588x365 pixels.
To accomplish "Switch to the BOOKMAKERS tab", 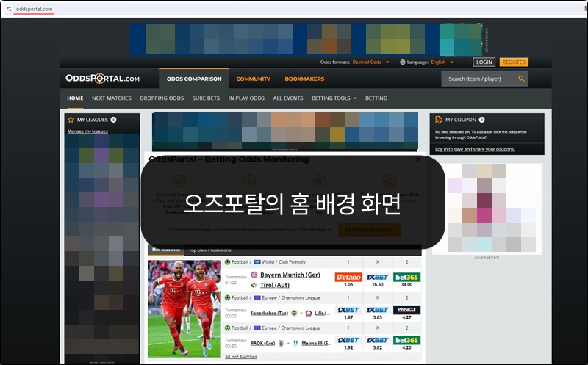I will 304,79.
